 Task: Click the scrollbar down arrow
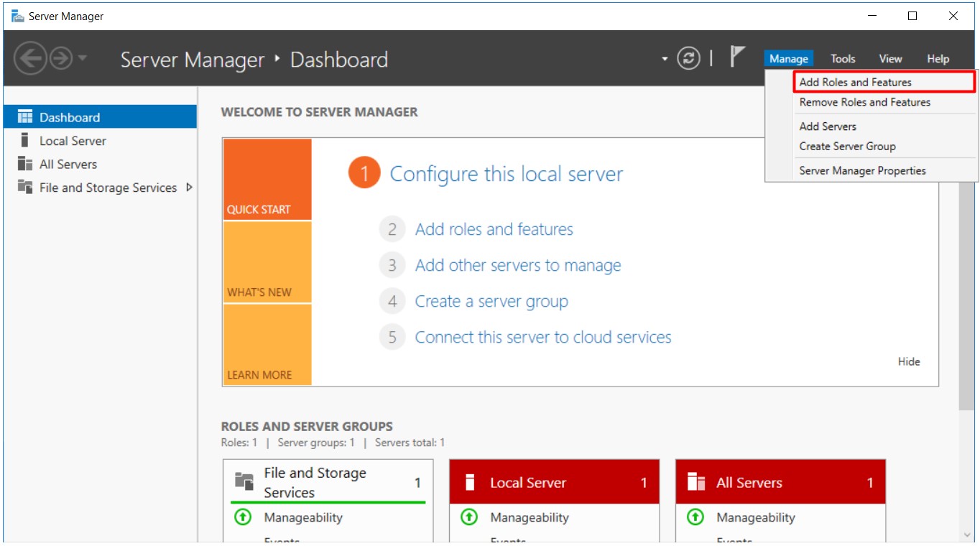pyautogui.click(x=966, y=535)
